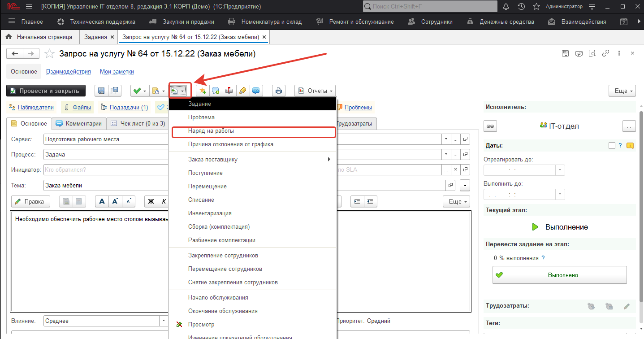Click the print icon in the toolbar
This screenshot has height=339, width=644.
tap(279, 91)
